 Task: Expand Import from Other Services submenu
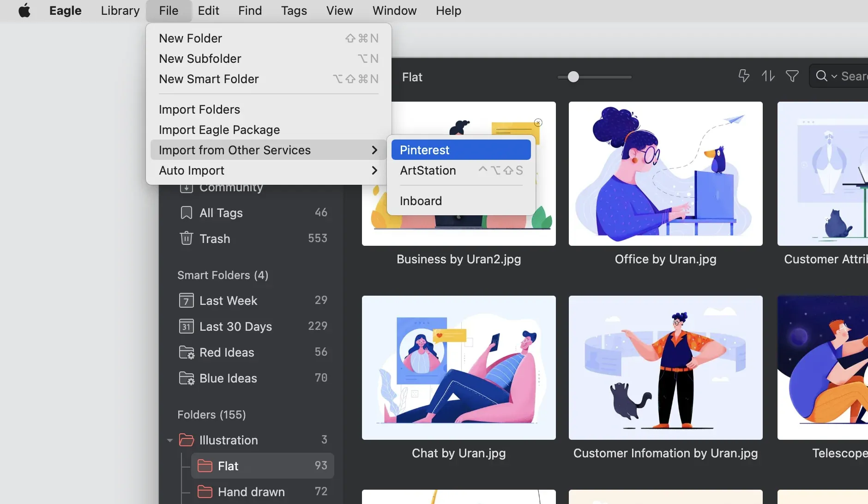(x=269, y=150)
